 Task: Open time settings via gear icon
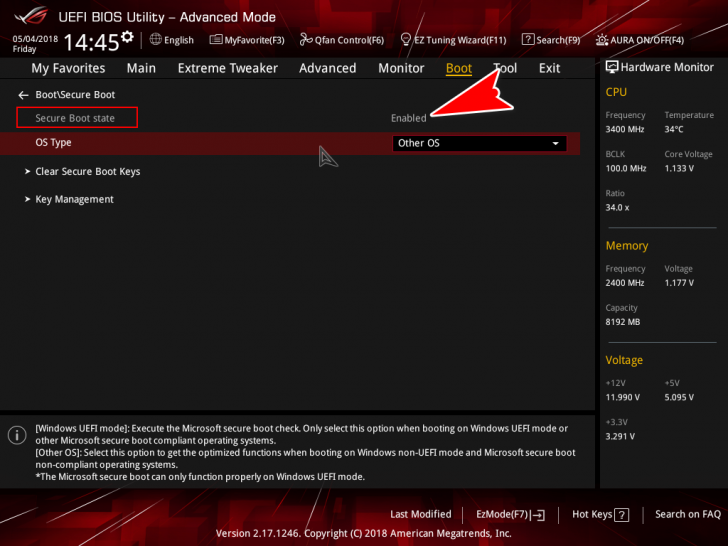click(x=127, y=37)
